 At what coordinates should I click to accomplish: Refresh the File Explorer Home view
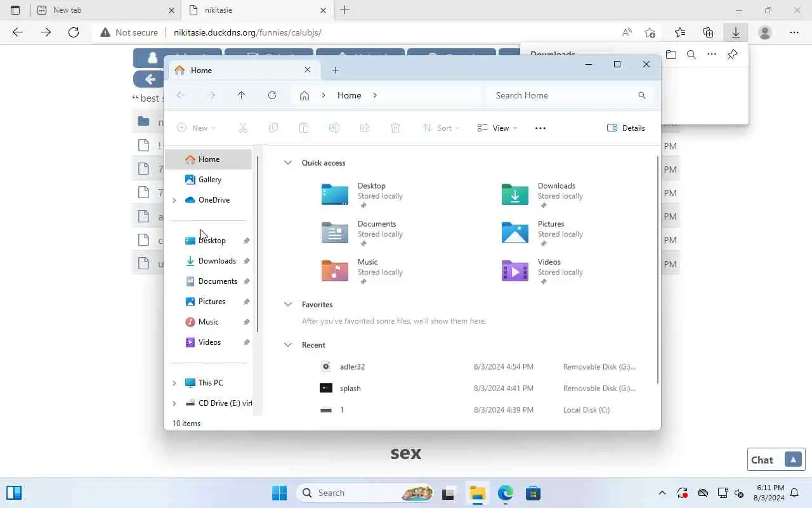tap(272, 95)
